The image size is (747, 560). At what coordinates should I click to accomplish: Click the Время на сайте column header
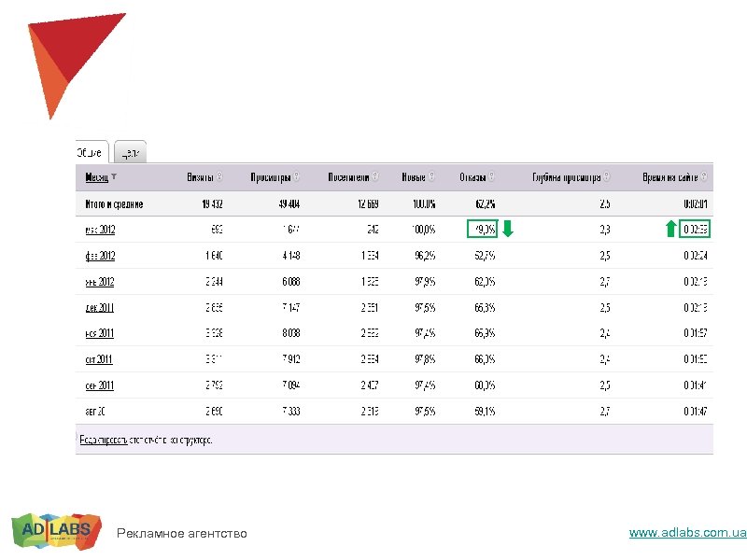[x=669, y=177]
